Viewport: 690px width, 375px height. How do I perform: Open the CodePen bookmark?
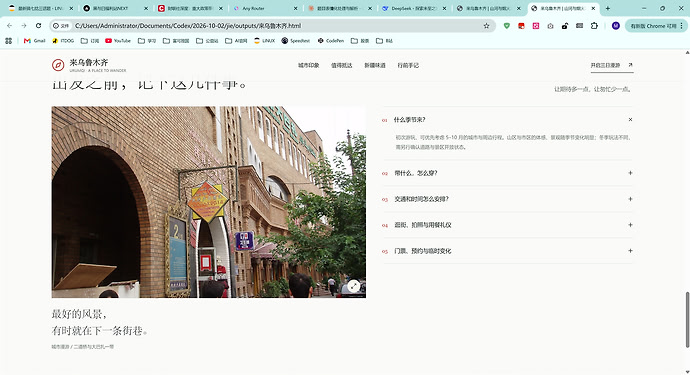pos(330,40)
